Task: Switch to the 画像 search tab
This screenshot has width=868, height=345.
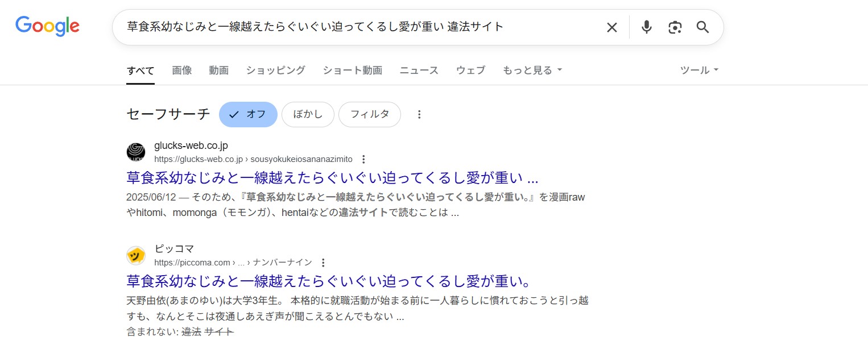Action: click(x=182, y=70)
